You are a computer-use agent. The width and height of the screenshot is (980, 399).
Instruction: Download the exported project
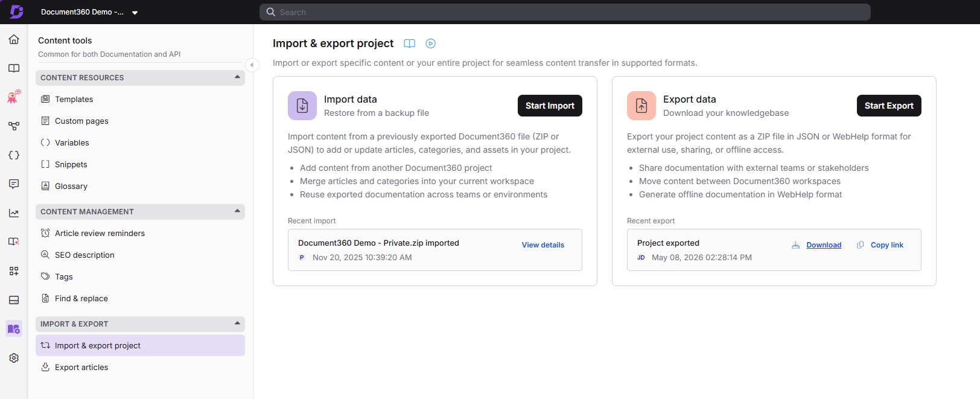point(824,245)
